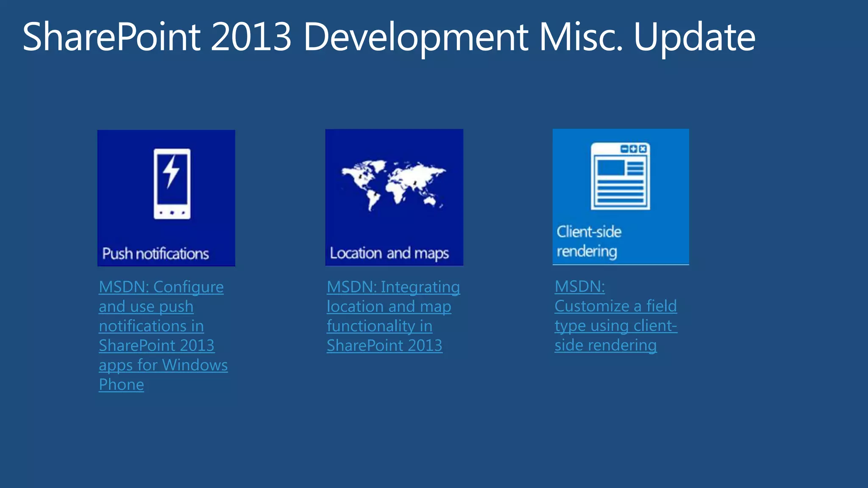Select the "Location and maps" tile label
Image resolution: width=868 pixels, height=488 pixels.
click(389, 253)
